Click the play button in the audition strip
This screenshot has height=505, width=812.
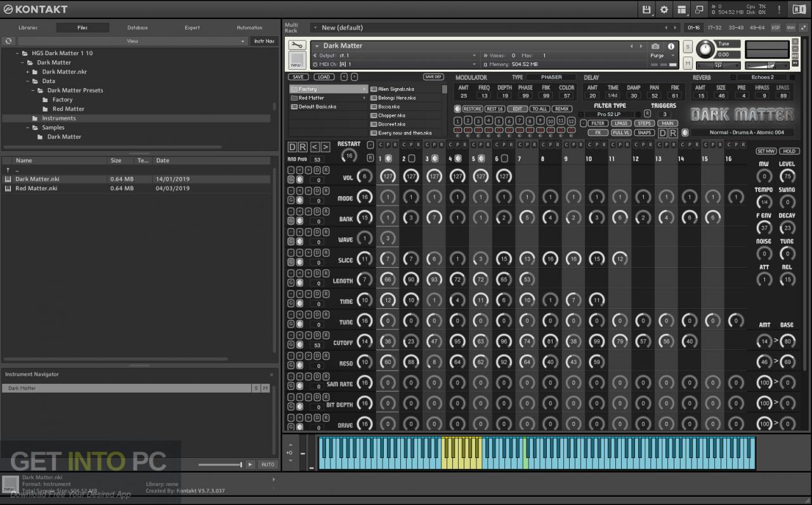pos(251,464)
